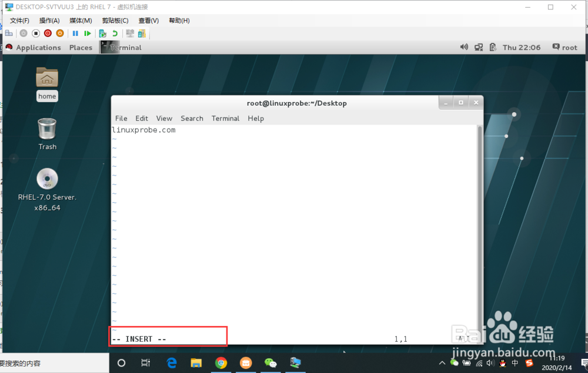Viewport: 588px width, 373px height.
Task: Click the revert checkpoint arrow icon
Action: point(115,33)
